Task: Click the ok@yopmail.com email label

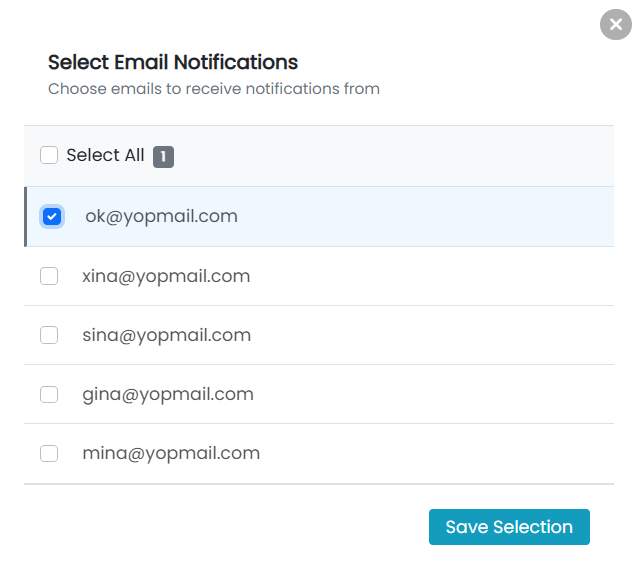Action: pyautogui.click(x=161, y=216)
